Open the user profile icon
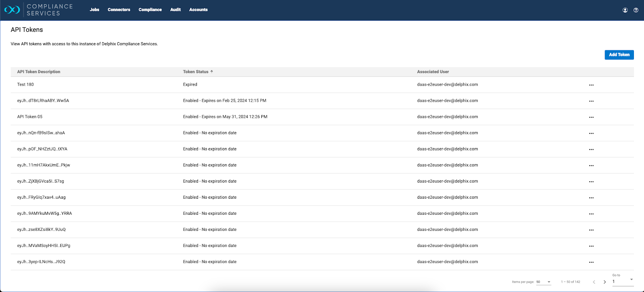 (625, 10)
